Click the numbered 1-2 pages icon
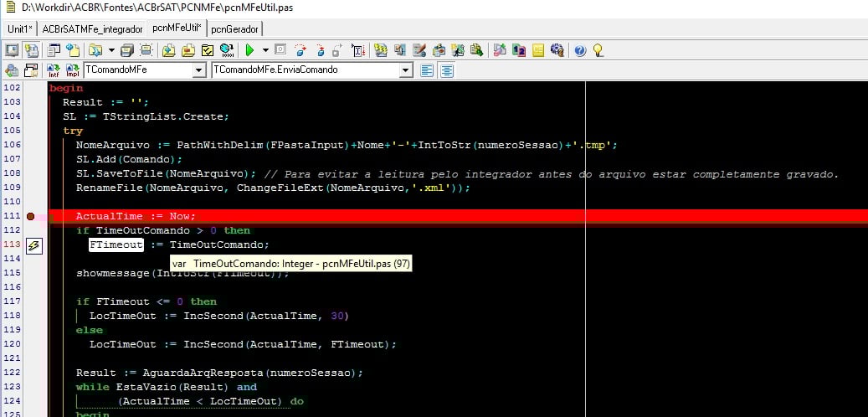This screenshot has height=417, width=868. [519, 50]
